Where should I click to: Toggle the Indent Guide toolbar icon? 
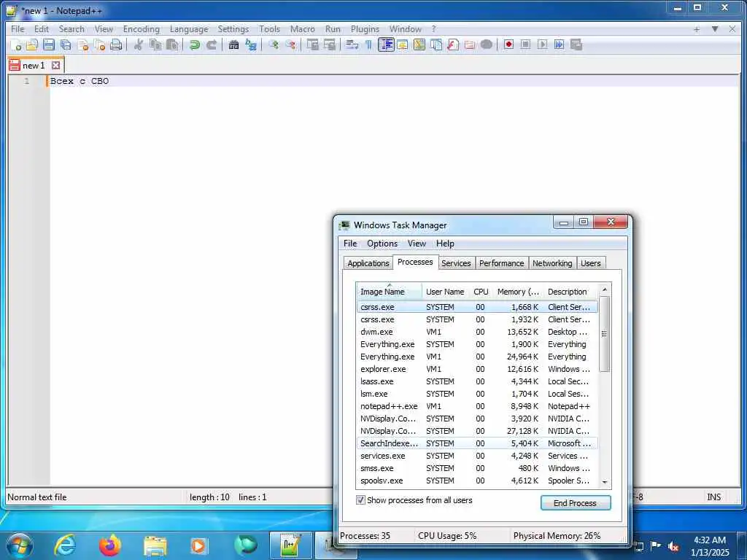386,44
